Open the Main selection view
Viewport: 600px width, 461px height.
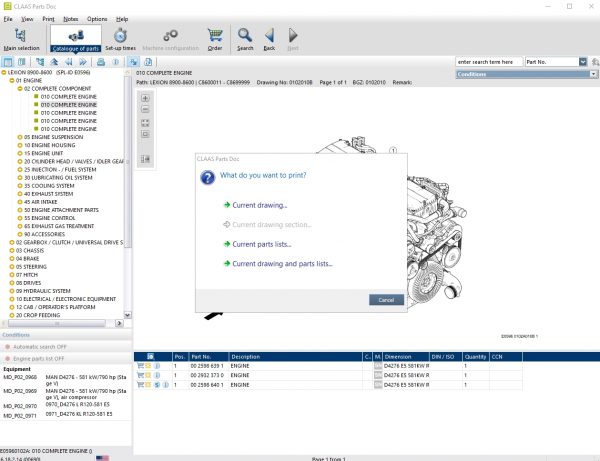21,37
